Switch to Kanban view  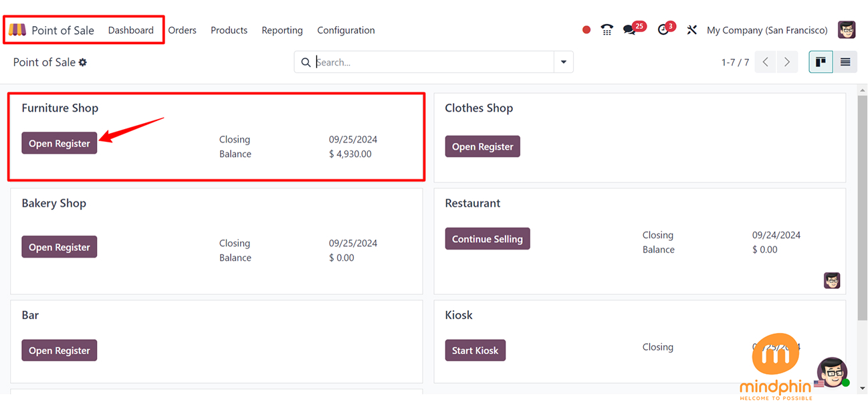tap(821, 62)
